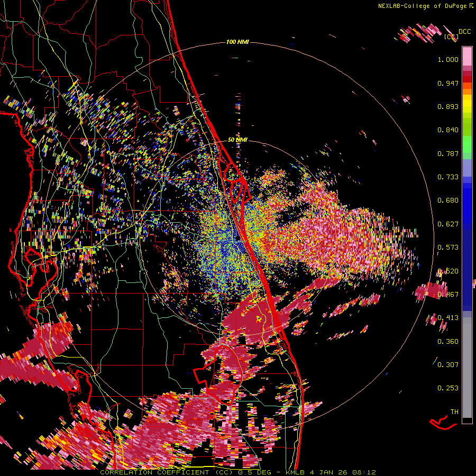Click the 0.893 scale value
476x476 pixels.
tap(448, 106)
